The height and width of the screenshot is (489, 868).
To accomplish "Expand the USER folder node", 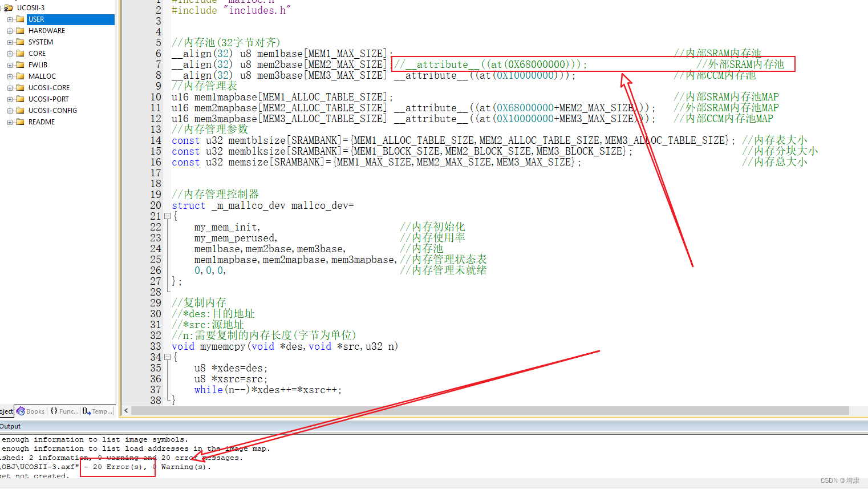I will (x=10, y=19).
